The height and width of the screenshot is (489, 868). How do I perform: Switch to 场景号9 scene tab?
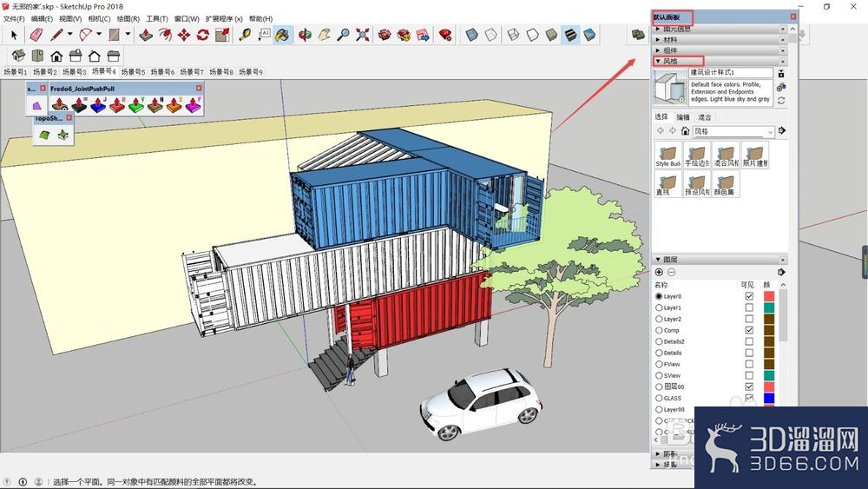pyautogui.click(x=251, y=72)
